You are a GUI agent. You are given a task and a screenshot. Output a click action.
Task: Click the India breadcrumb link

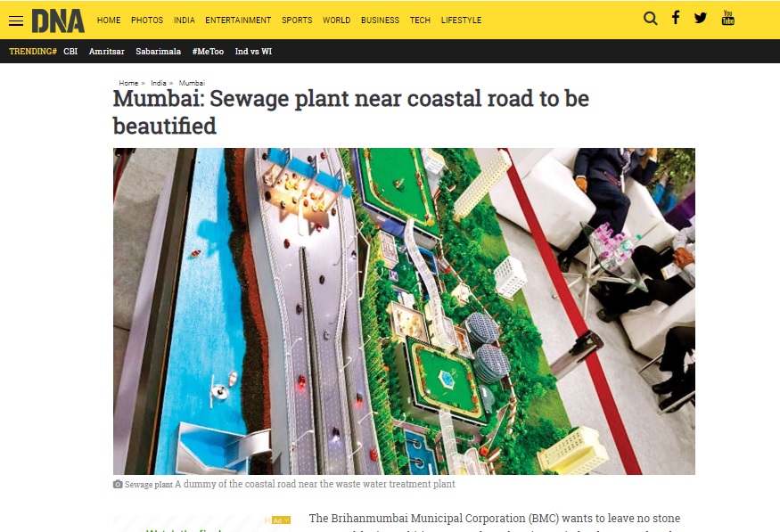tap(159, 83)
